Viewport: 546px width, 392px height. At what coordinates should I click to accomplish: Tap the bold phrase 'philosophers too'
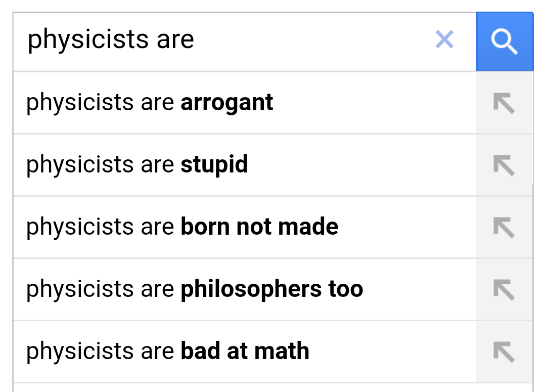tap(272, 290)
